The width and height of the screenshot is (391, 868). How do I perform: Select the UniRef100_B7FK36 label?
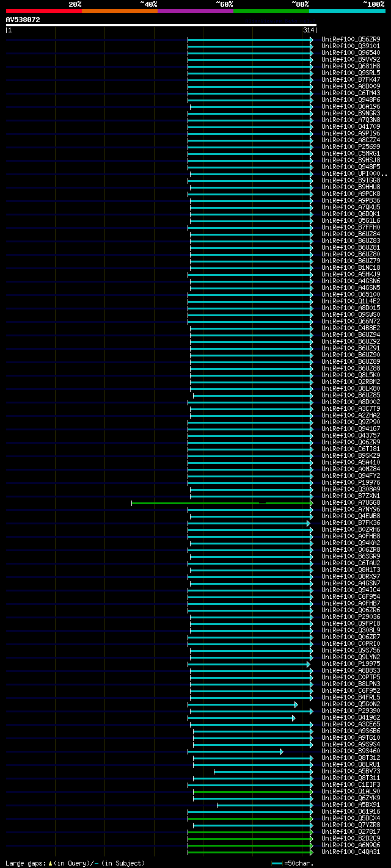click(x=351, y=523)
